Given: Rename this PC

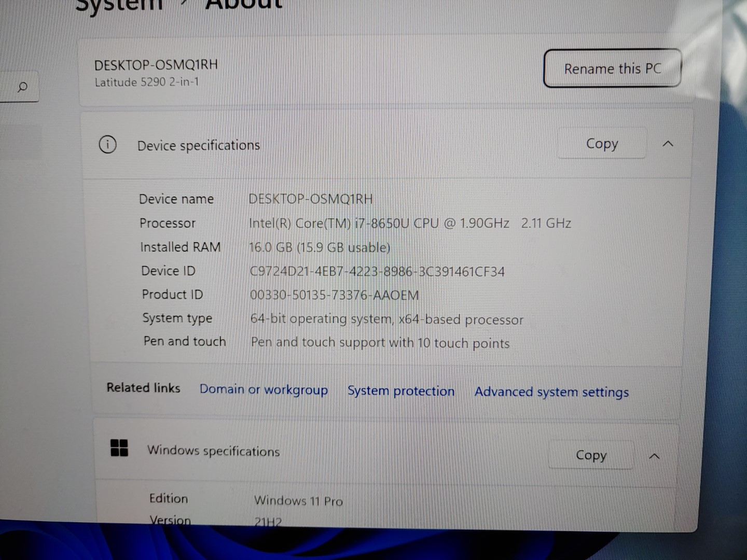Looking at the screenshot, I should 612,68.
